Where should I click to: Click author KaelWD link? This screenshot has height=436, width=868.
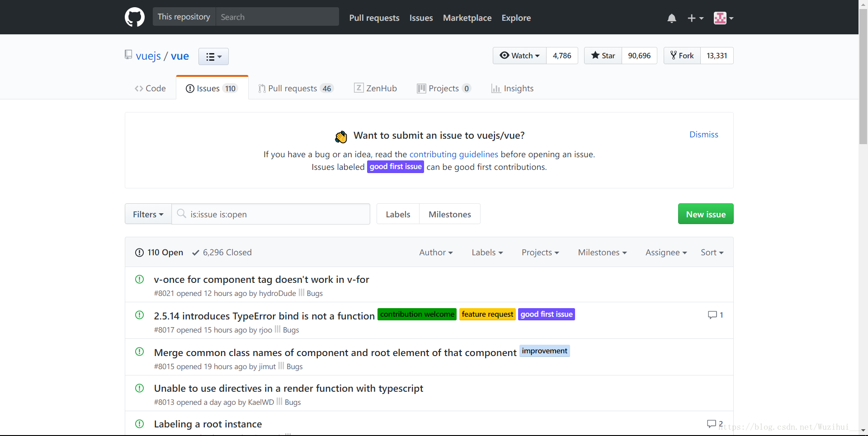click(x=261, y=402)
